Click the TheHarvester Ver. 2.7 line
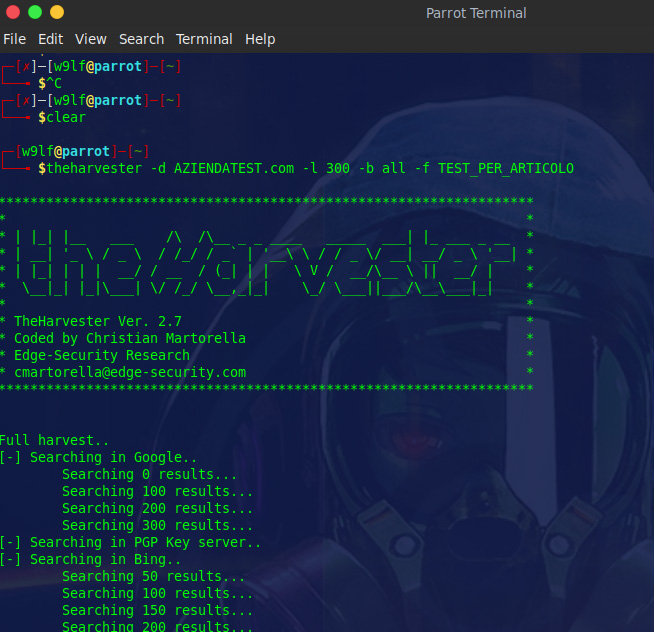This screenshot has width=654, height=632. click(x=98, y=321)
